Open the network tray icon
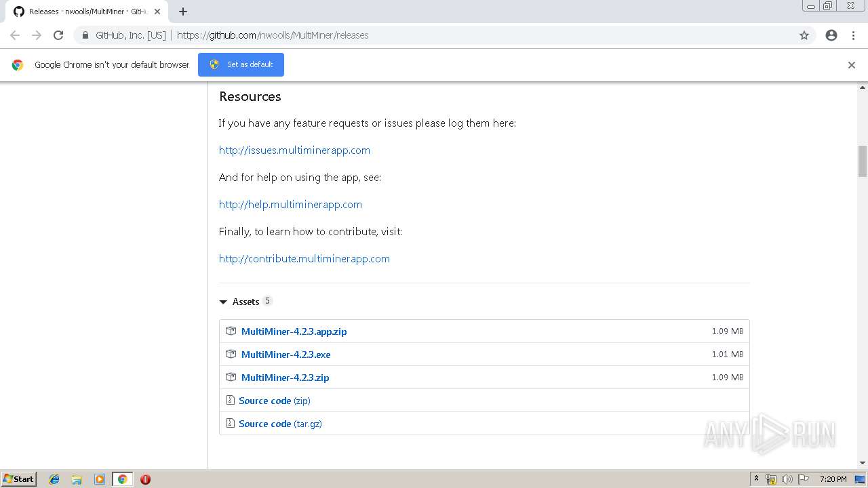The width and height of the screenshot is (868, 488). point(771,479)
